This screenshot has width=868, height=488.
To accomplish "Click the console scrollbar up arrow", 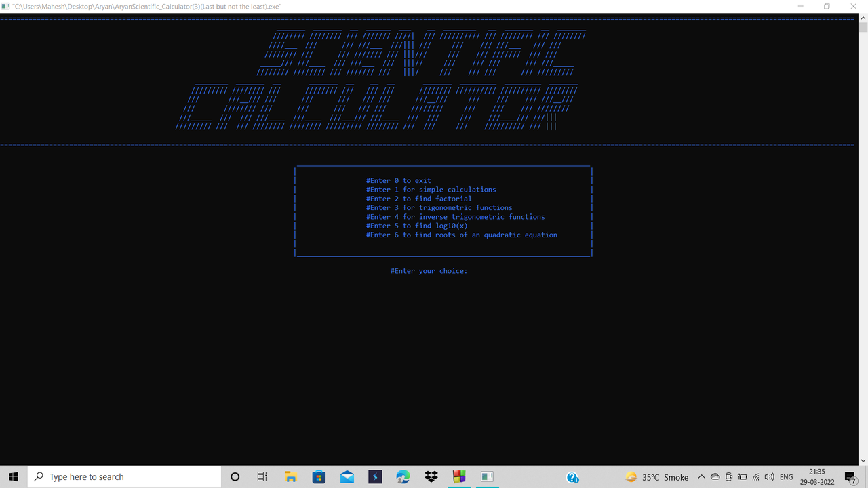I will point(863,18).
